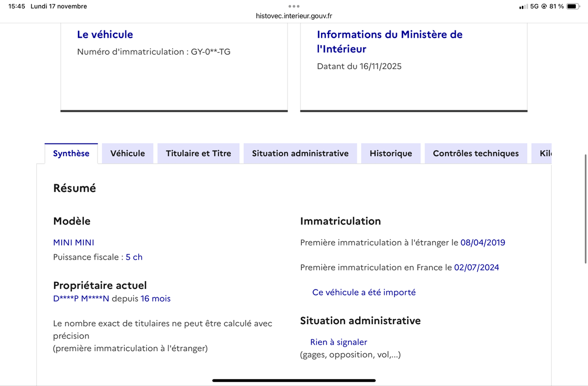
Task: Tap the cellular signal bars icon
Action: click(x=523, y=6)
